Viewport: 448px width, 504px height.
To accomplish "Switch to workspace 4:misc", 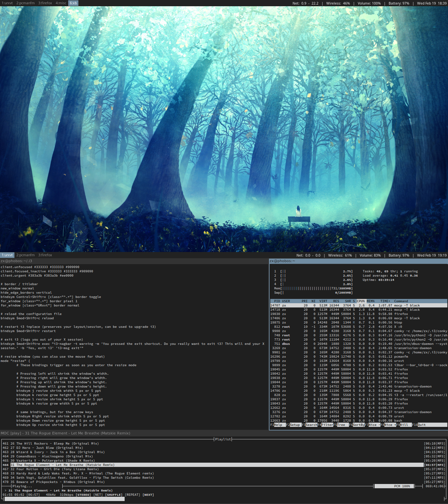I will [61, 3].
